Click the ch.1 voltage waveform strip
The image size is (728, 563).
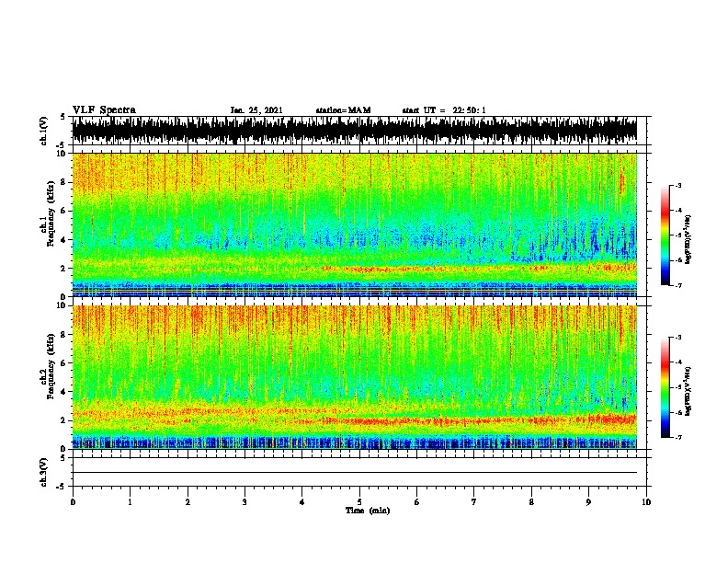pos(355,131)
